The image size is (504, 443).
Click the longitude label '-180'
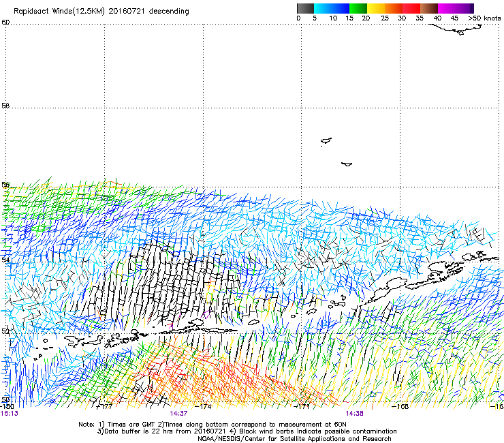point(7,406)
